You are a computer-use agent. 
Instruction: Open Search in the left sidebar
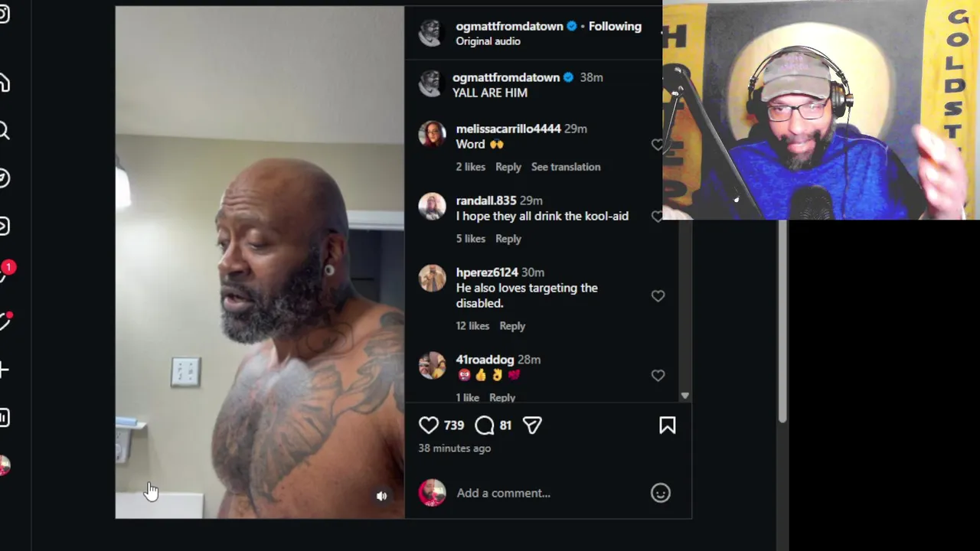point(4,131)
